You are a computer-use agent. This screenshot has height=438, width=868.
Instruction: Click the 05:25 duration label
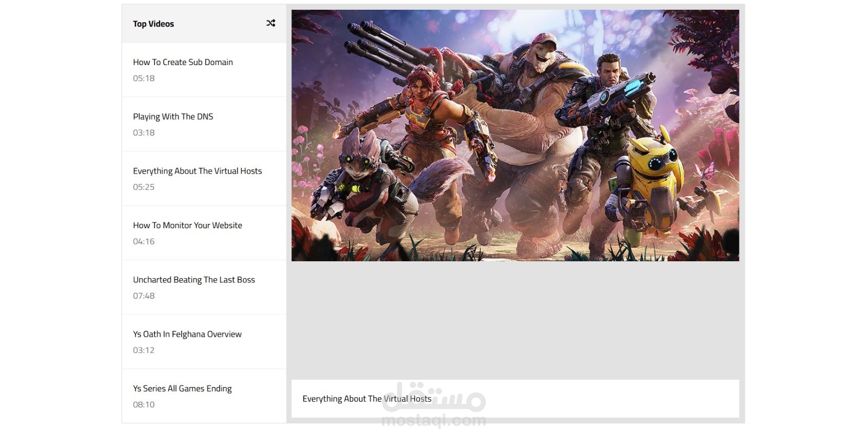[x=144, y=187]
